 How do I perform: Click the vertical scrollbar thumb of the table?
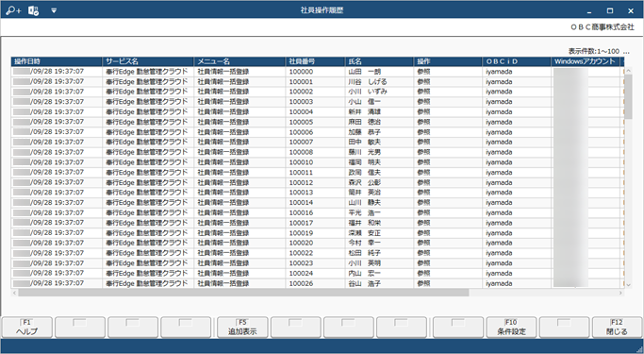[628, 96]
